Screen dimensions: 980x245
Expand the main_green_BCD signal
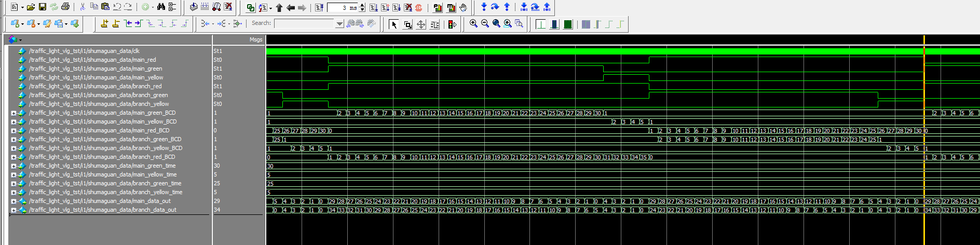click(13, 113)
